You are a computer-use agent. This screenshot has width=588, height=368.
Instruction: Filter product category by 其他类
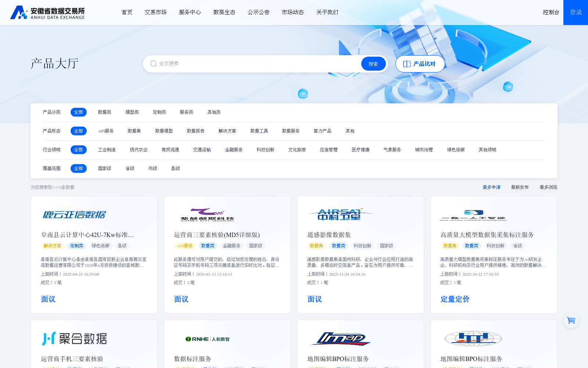point(214,112)
